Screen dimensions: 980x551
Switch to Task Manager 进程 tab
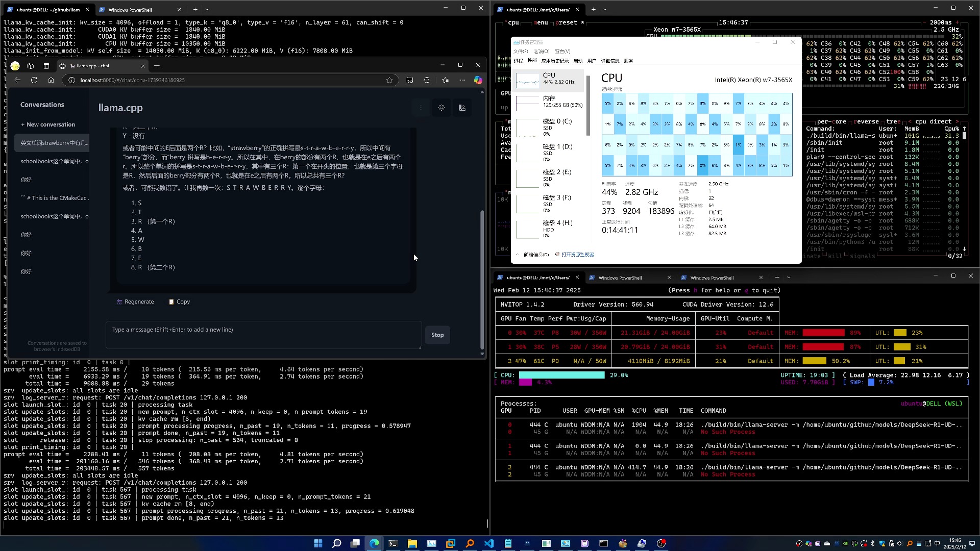point(518,61)
